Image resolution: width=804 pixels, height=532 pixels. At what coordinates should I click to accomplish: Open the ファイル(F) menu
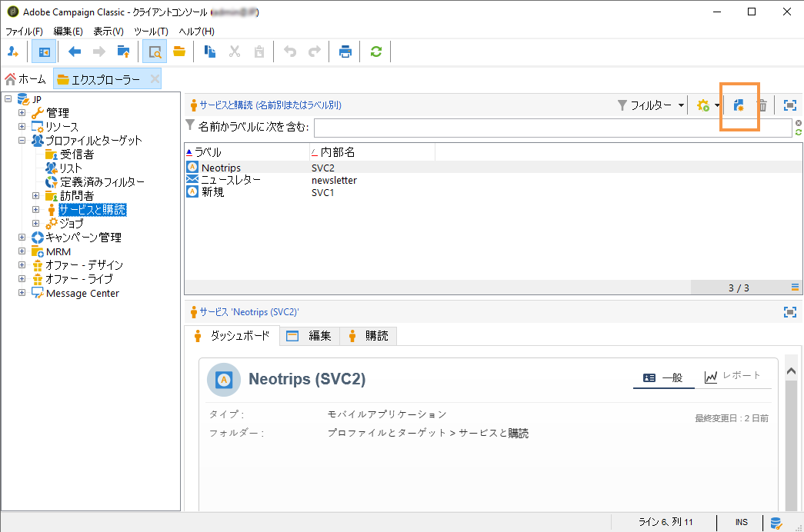point(24,32)
